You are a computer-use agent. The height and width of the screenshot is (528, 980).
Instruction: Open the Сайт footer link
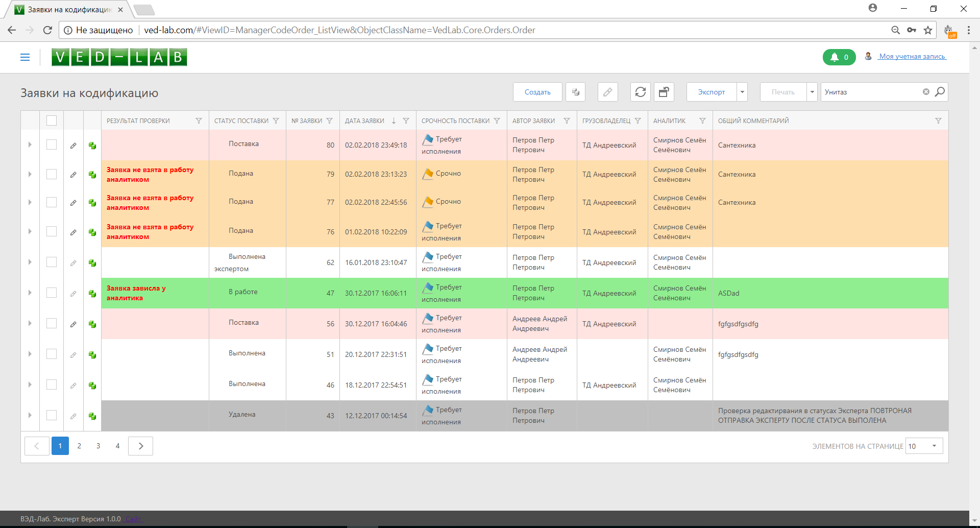point(133,519)
